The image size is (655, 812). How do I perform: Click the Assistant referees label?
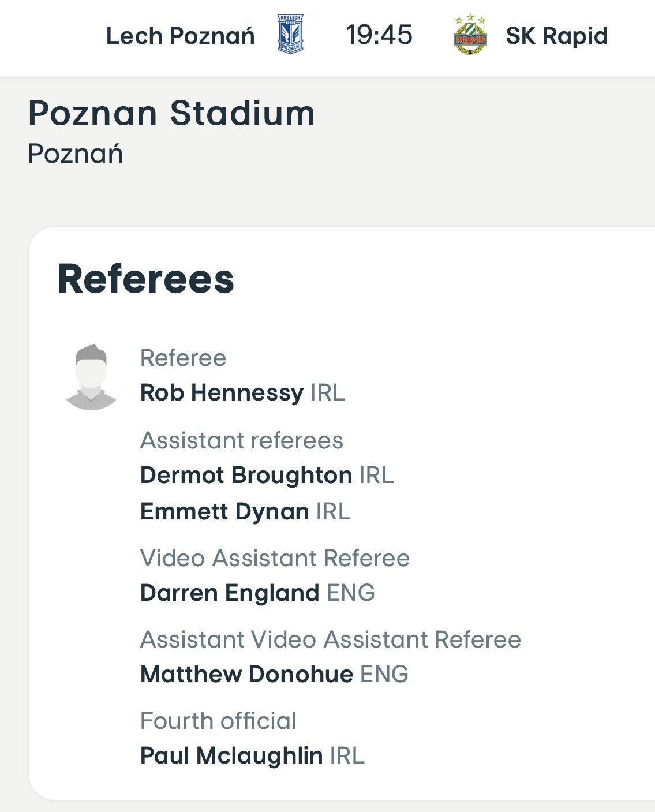[242, 441]
